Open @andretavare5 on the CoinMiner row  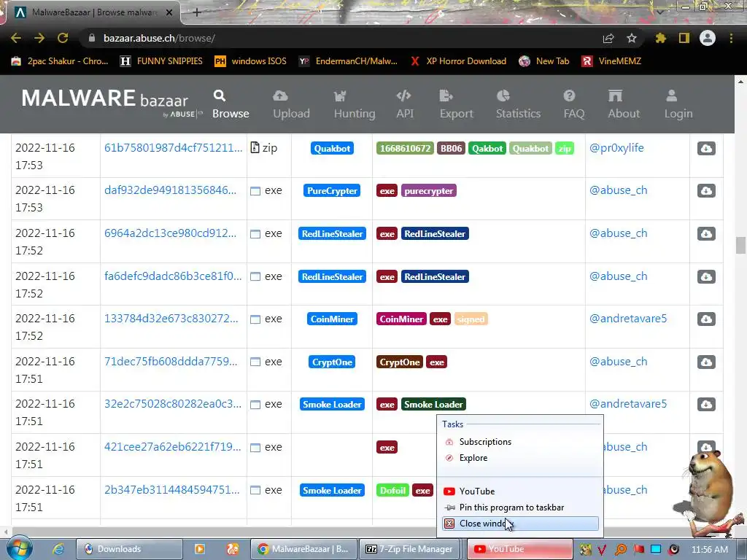(x=628, y=319)
